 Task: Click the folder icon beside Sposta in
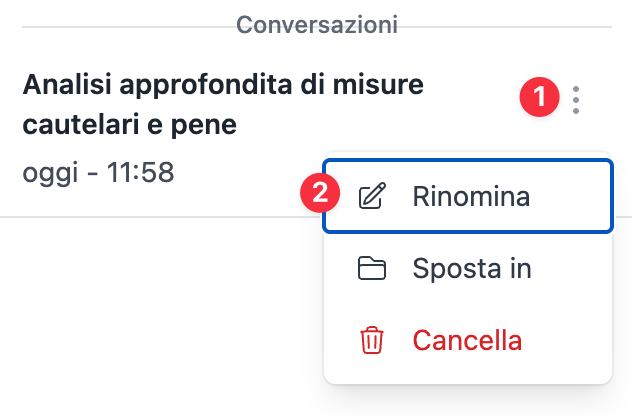pos(372,268)
